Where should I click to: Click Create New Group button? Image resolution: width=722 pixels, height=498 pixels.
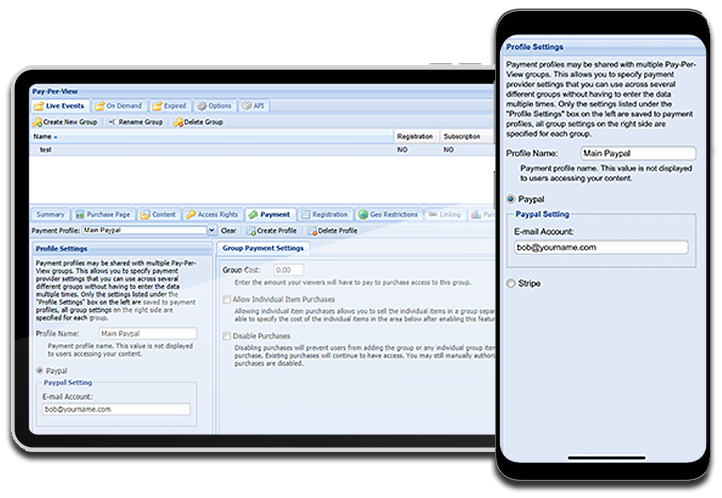pyautogui.click(x=65, y=122)
